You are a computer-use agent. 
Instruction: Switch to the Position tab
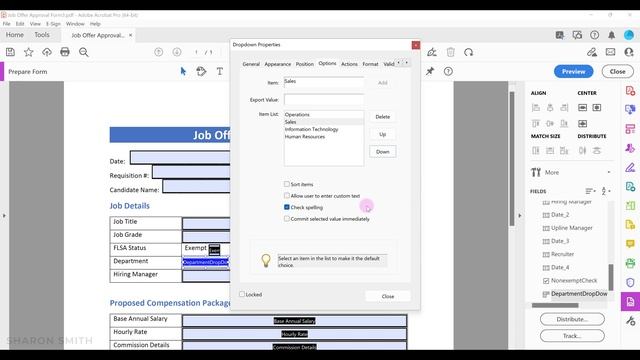304,64
